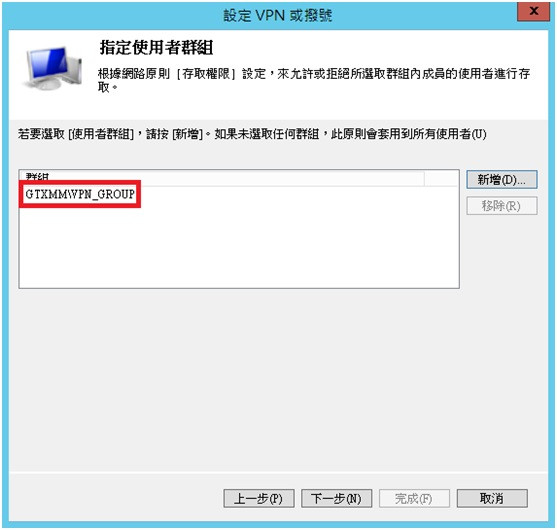Click the instruction label ending with (U)
Viewport: 557px width, 530px height.
coord(252,134)
